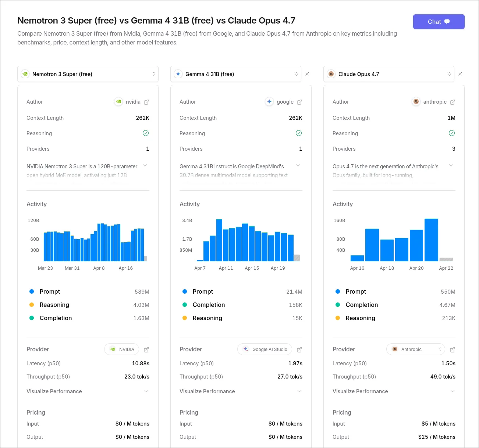479x448 pixels.
Task: Open Google AI Studio provider external link
Action: click(x=299, y=350)
